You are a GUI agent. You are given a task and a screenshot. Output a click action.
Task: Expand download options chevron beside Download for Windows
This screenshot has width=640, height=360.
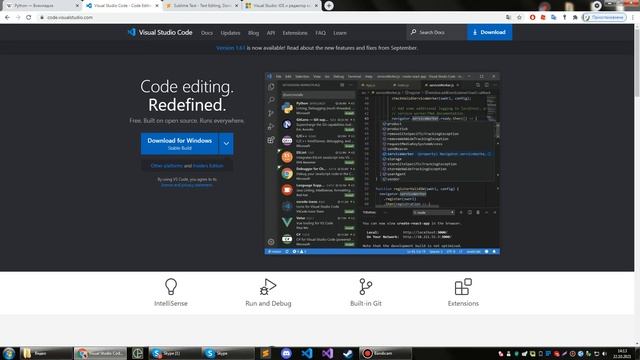pyautogui.click(x=226, y=144)
